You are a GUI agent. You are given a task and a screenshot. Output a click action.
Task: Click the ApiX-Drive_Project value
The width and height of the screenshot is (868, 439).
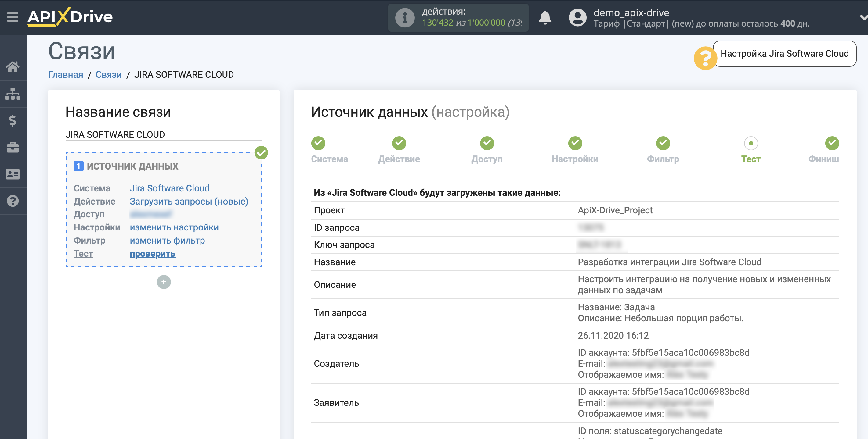[615, 210]
